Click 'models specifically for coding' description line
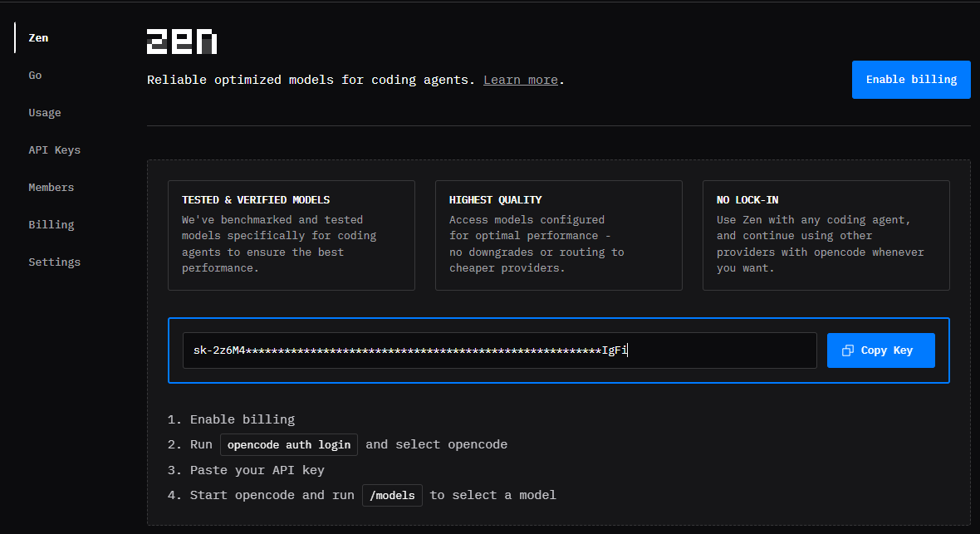980x534 pixels. tap(279, 236)
